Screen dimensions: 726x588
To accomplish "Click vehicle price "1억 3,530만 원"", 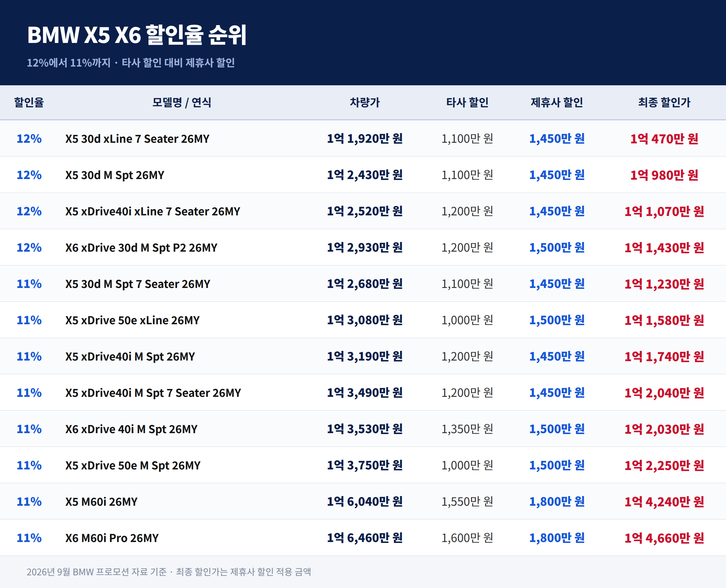I will point(365,429).
